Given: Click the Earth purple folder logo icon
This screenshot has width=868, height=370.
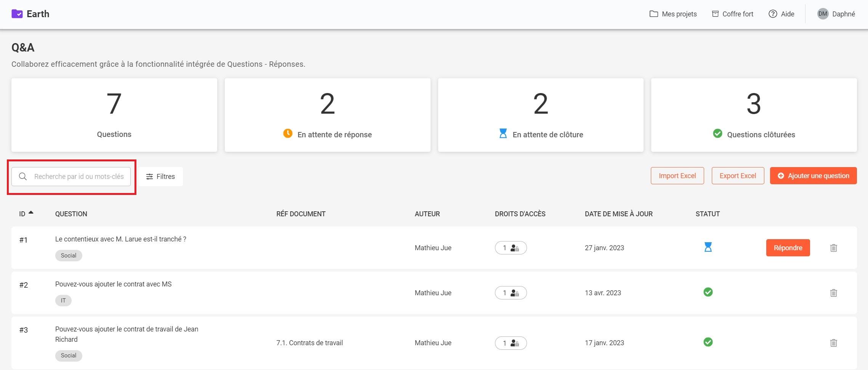Looking at the screenshot, I should coord(17,14).
